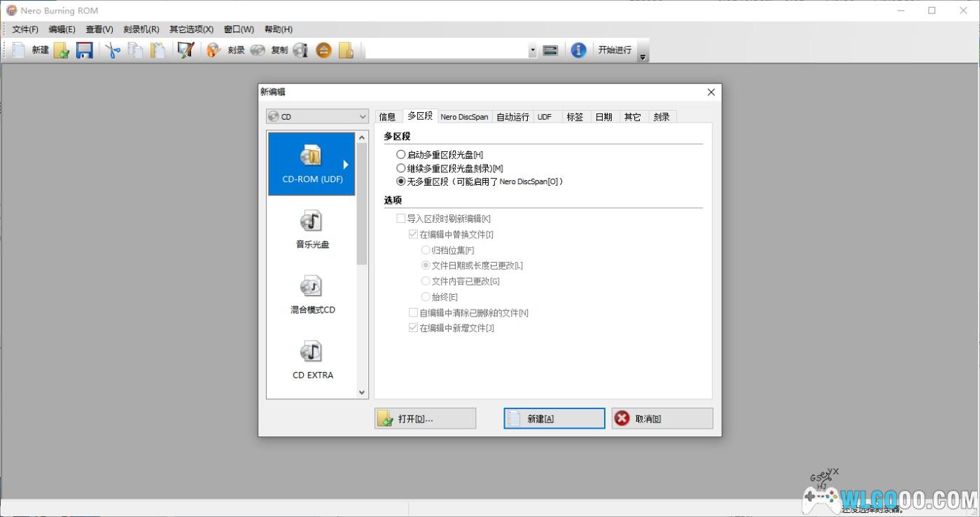Image resolution: width=980 pixels, height=517 pixels.
Task: Click the orange eject disc icon
Action: click(x=323, y=50)
